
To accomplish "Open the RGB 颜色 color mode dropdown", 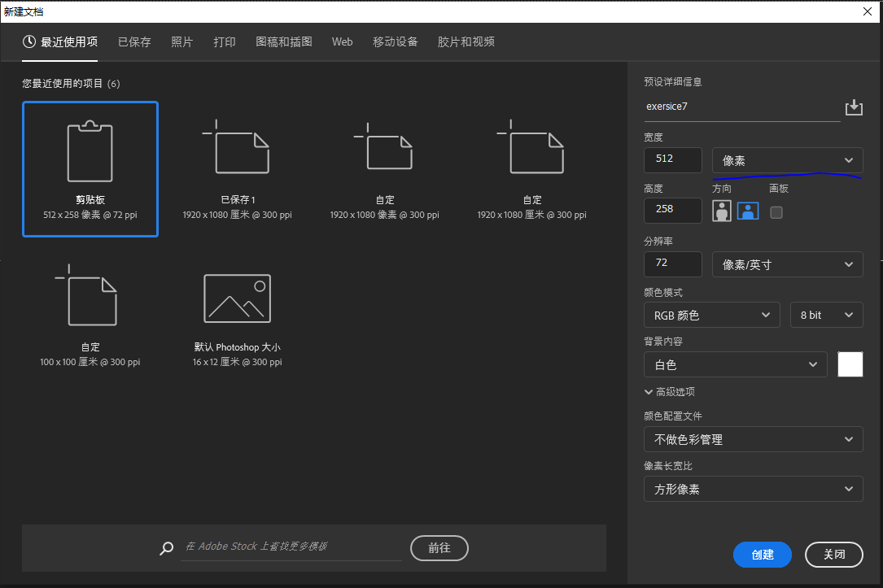I will 712,315.
